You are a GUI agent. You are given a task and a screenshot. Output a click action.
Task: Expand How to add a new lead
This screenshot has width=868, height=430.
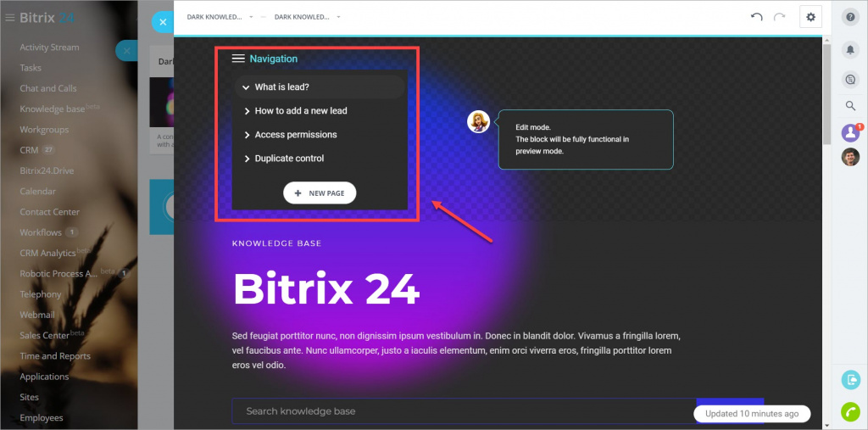pyautogui.click(x=248, y=111)
